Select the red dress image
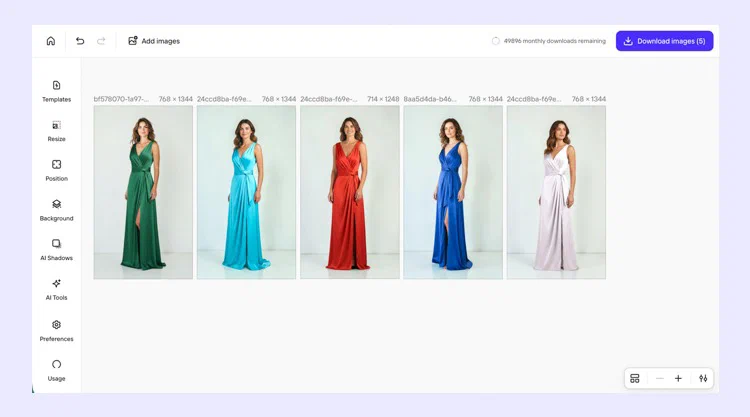Screen dimensions: 750x417 pyautogui.click(x=350, y=192)
